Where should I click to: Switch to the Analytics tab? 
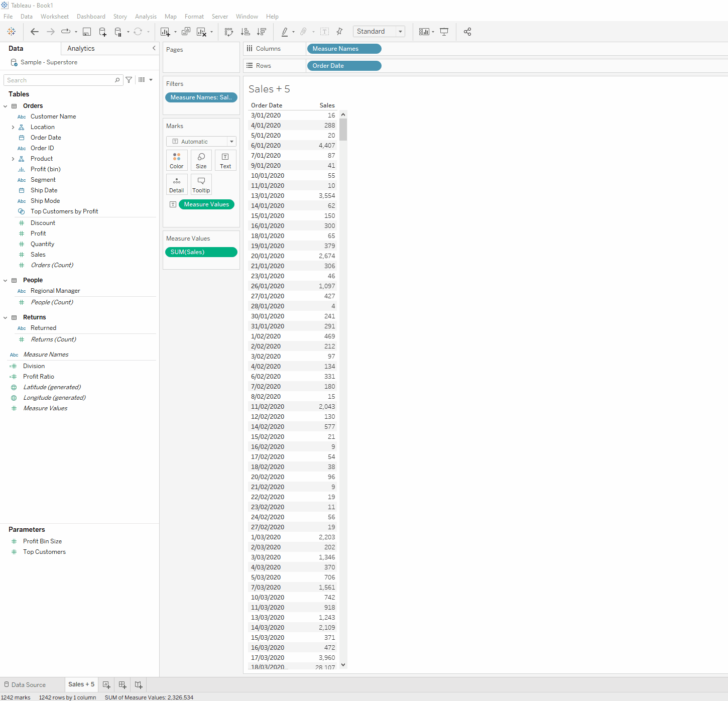tap(81, 49)
